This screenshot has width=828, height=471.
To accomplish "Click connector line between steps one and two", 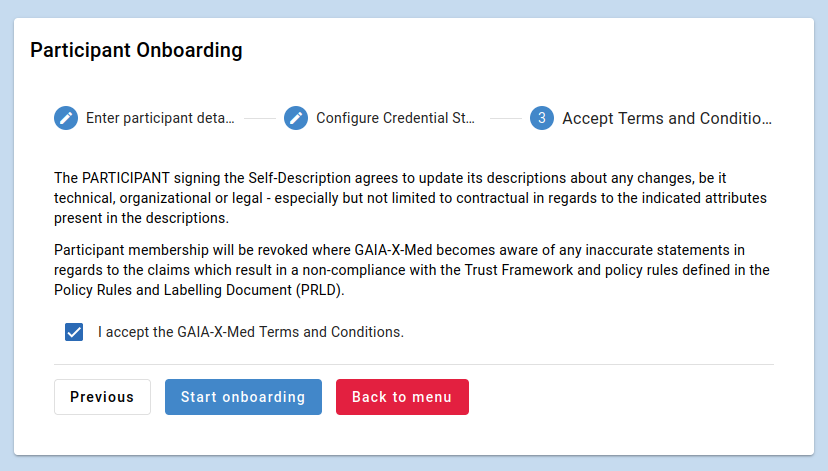I will click(260, 118).
